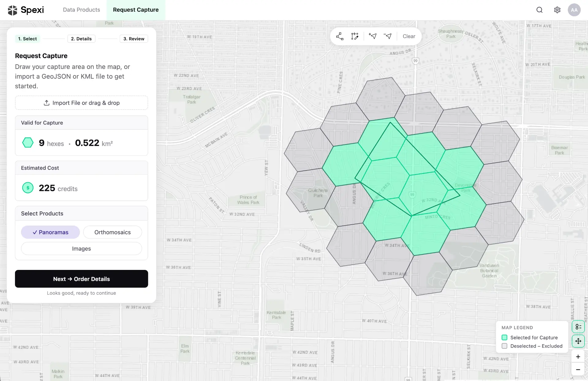The height and width of the screenshot is (381, 588).
Task: Click the Spexi logo
Action: (26, 10)
